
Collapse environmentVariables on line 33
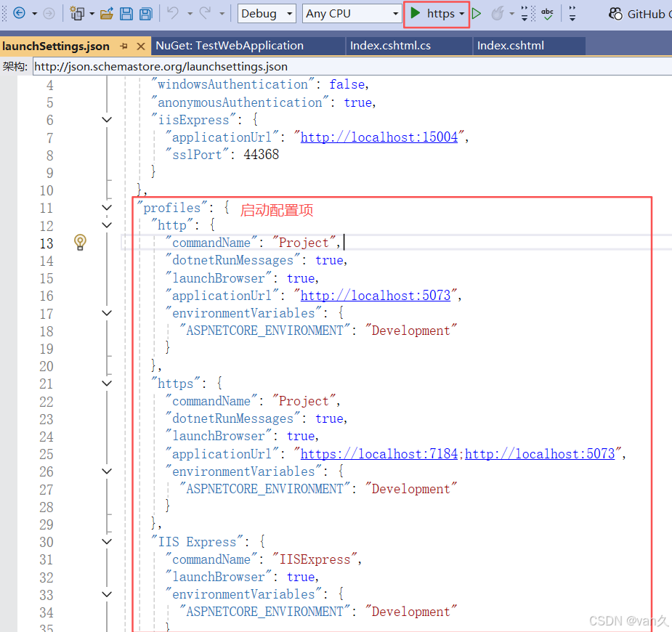(107, 594)
